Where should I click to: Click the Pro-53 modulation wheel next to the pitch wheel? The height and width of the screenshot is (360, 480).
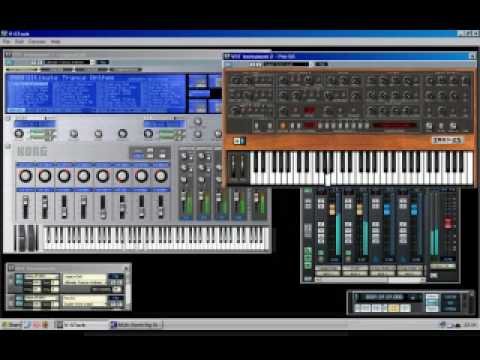[243, 166]
